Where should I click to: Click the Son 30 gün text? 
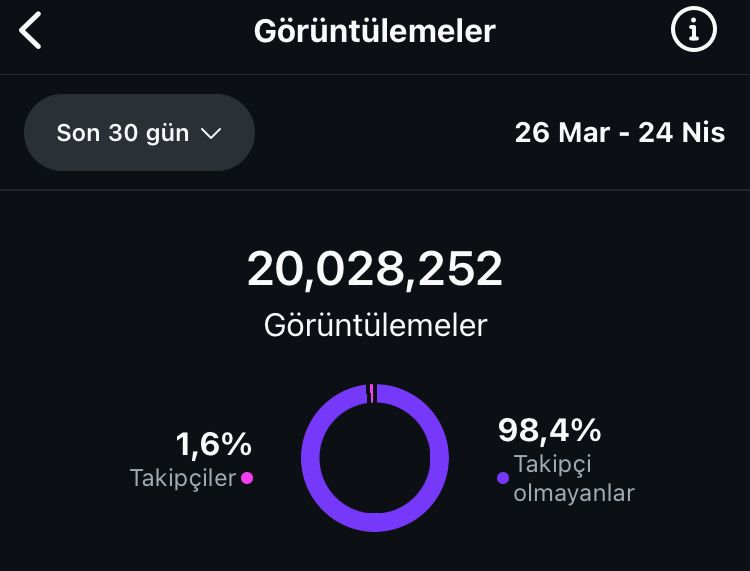123,133
